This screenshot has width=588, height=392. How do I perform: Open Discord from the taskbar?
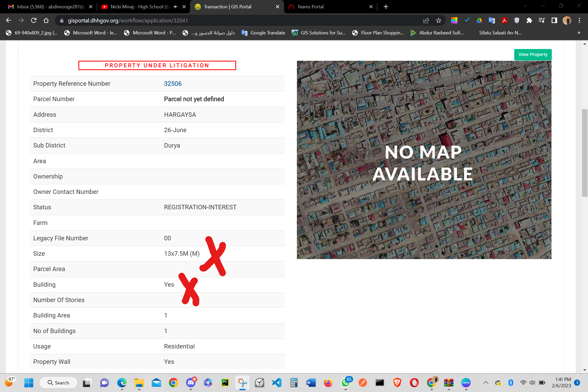[x=191, y=383]
